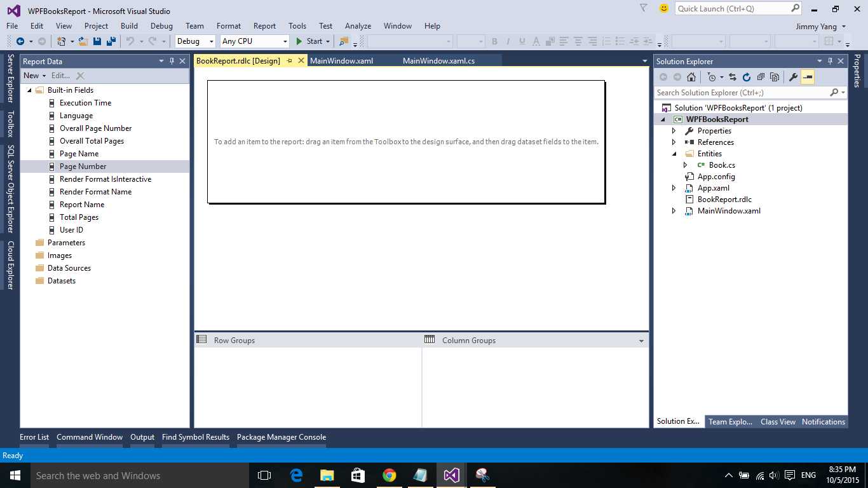This screenshot has height=488, width=868.
Task: Toggle Preview Selected Items button
Action: 808,77
